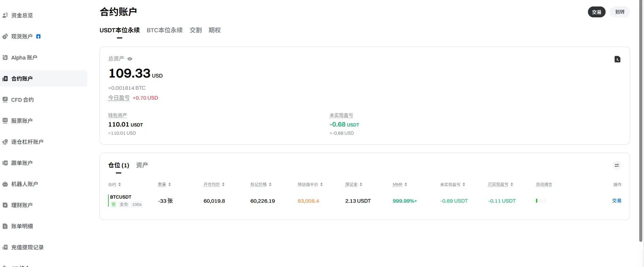This screenshot has width=644, height=267.
Task: Switch to USDT本位永续 tab
Action: point(120,30)
